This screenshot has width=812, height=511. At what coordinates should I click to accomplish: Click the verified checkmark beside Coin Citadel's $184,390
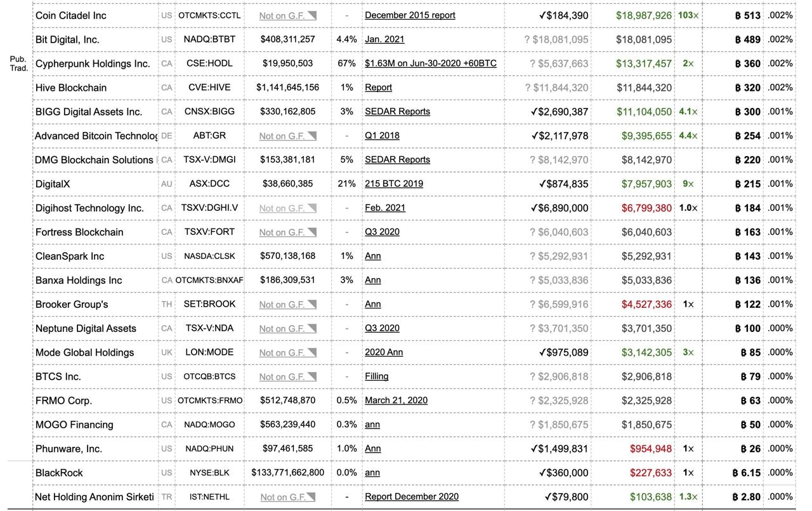coord(542,15)
